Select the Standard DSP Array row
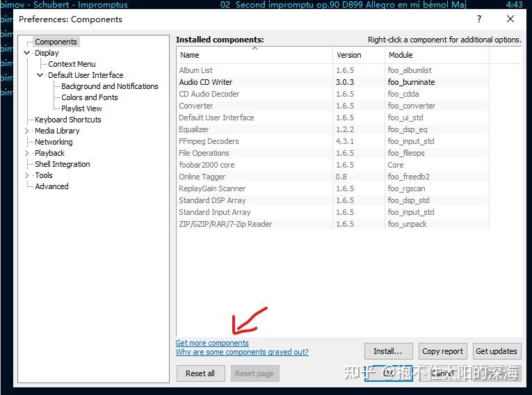 click(x=332, y=200)
